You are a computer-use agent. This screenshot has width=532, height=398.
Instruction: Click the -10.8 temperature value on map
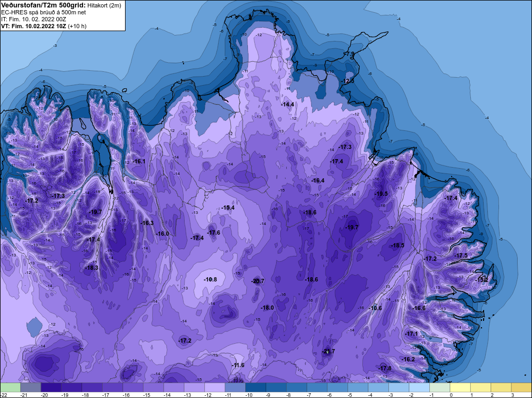coord(210,279)
